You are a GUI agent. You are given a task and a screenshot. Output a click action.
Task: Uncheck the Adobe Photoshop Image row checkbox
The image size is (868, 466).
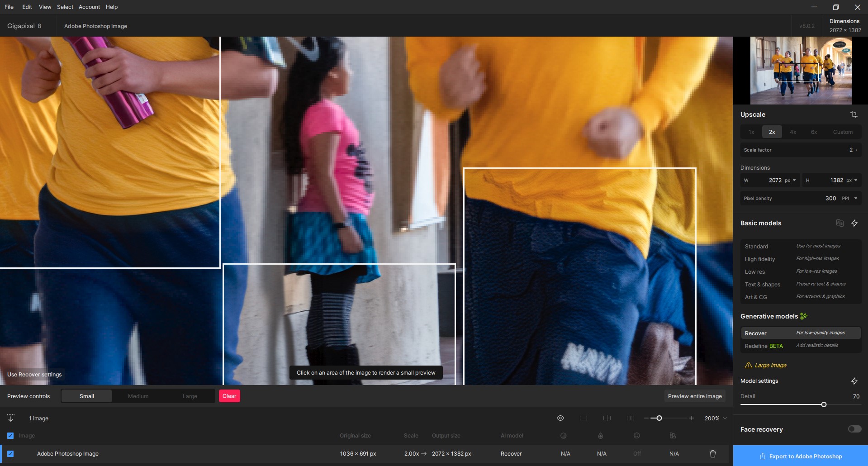tap(10, 454)
